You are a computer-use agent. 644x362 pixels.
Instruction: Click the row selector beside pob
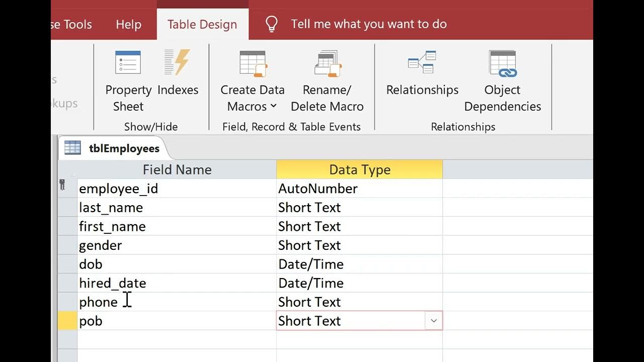tap(67, 321)
